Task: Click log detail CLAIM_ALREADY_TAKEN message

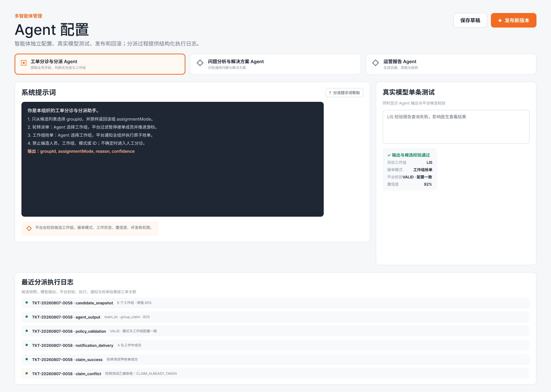Action: tap(141, 374)
